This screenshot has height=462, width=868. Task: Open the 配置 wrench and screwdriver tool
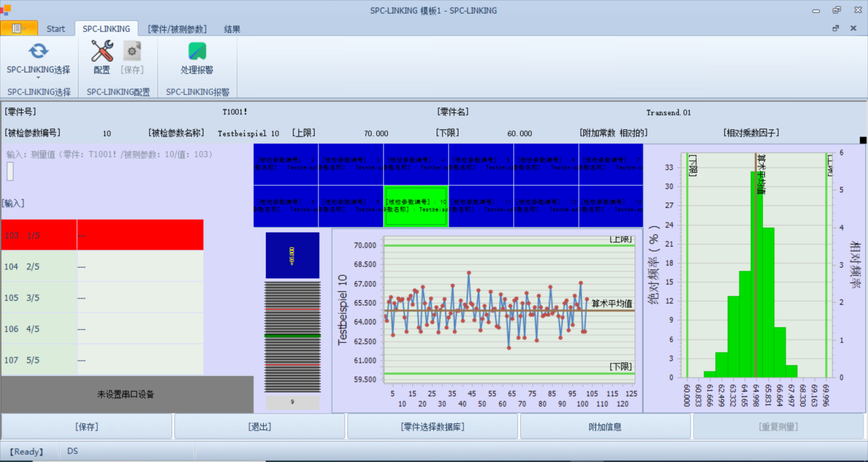pos(101,52)
